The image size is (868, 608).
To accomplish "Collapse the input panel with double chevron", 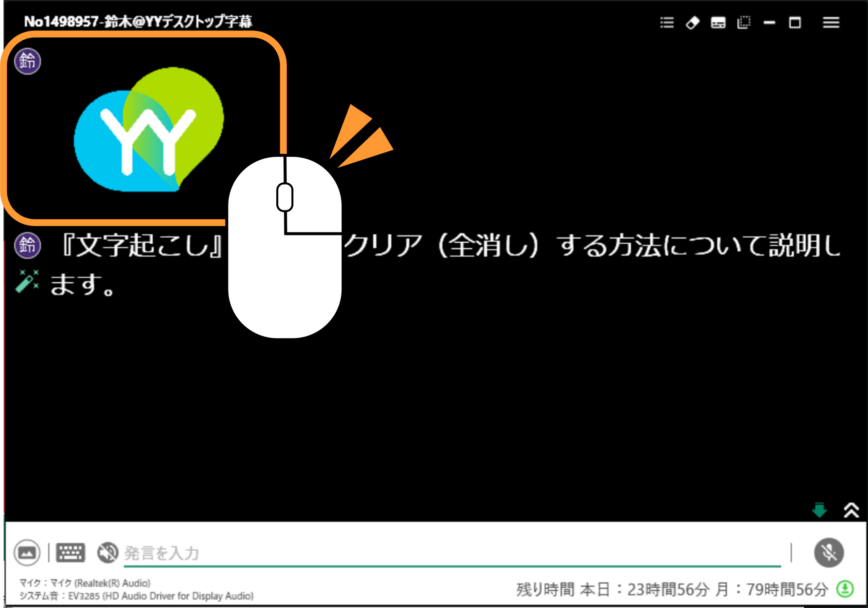I will tap(851, 510).
